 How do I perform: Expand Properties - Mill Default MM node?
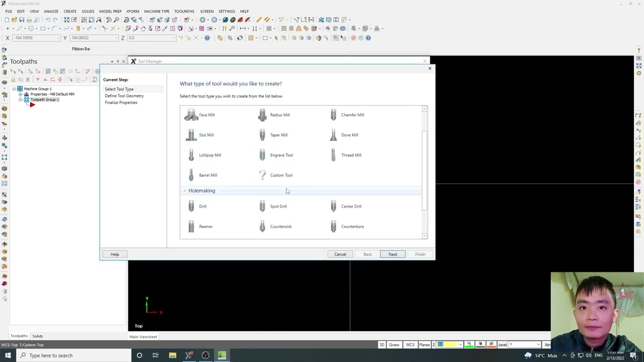coord(21,94)
